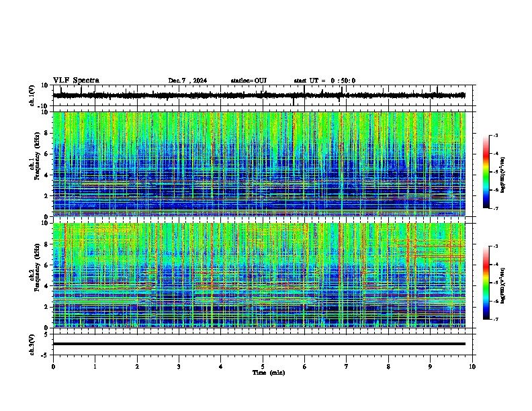Click the ch.2 color scale bar

click(486, 283)
